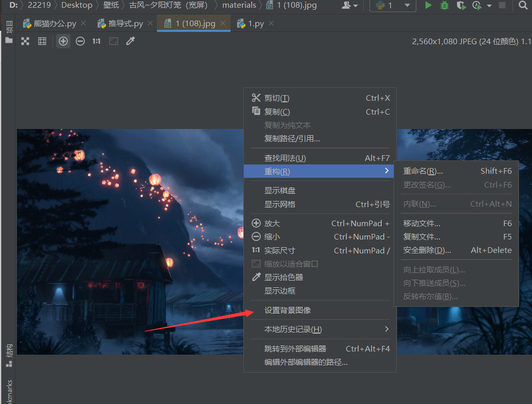Click the Debug bug icon
Image resolution: width=532 pixels, height=404 pixels.
(445, 5)
